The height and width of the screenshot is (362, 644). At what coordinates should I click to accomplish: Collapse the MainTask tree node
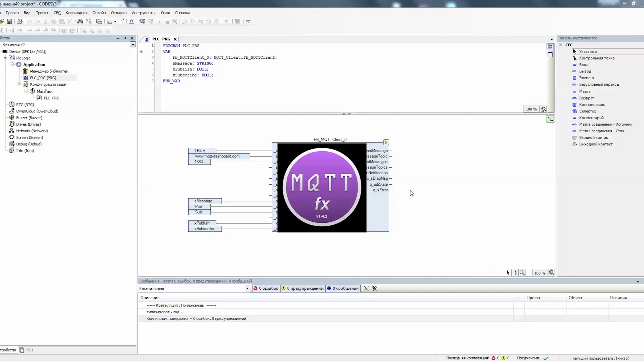(x=26, y=91)
